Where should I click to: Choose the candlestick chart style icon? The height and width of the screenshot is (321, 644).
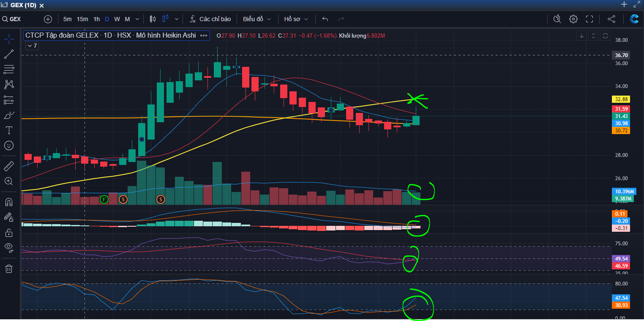pyautogui.click(x=153, y=19)
